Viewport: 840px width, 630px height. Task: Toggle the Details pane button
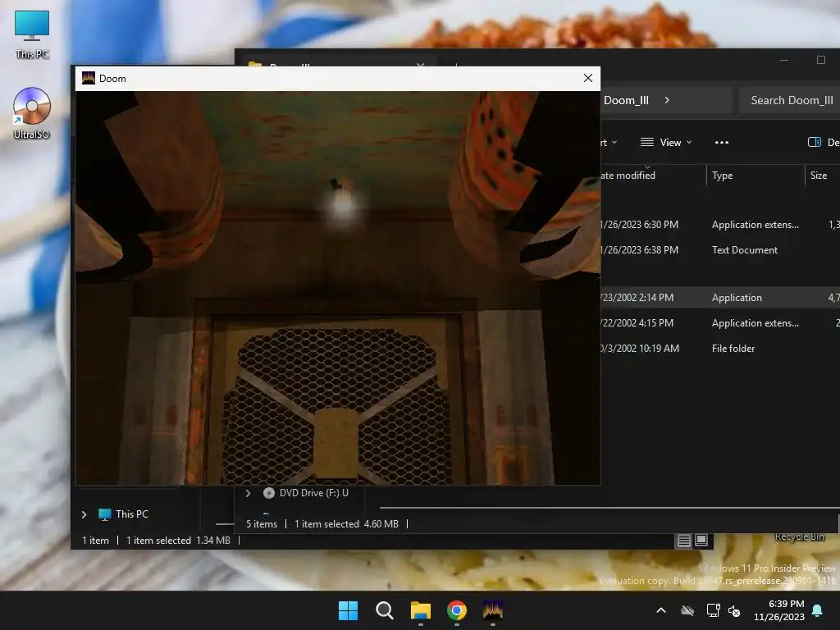(823, 143)
